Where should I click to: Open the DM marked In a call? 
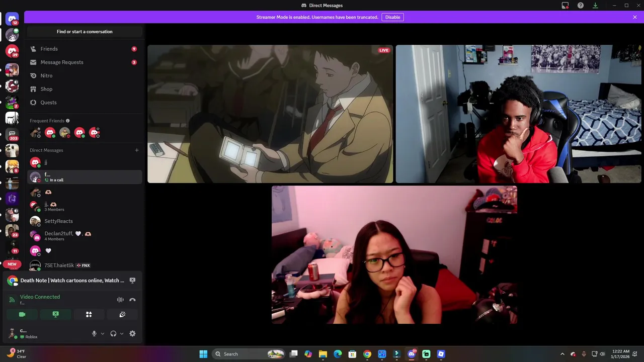tap(85, 177)
